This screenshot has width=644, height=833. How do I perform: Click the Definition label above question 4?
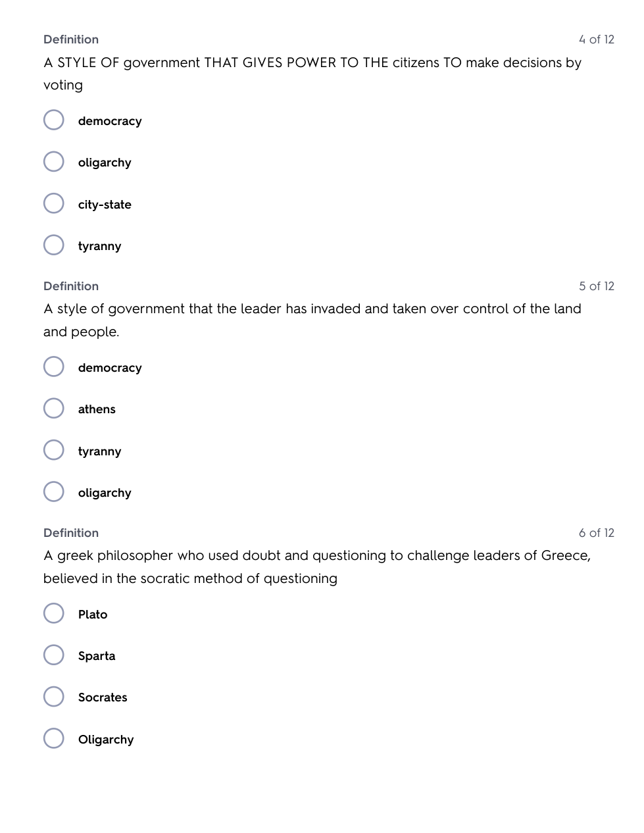[71, 39]
